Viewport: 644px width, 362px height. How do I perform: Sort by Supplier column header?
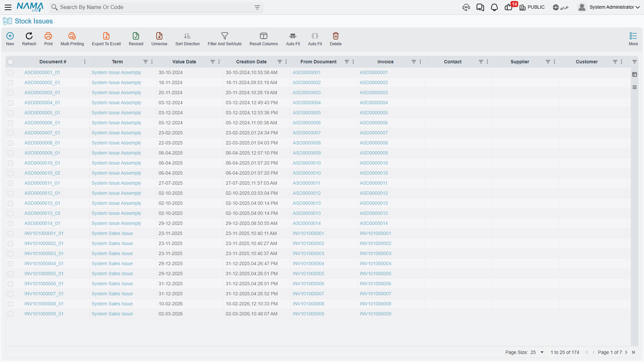point(520,62)
